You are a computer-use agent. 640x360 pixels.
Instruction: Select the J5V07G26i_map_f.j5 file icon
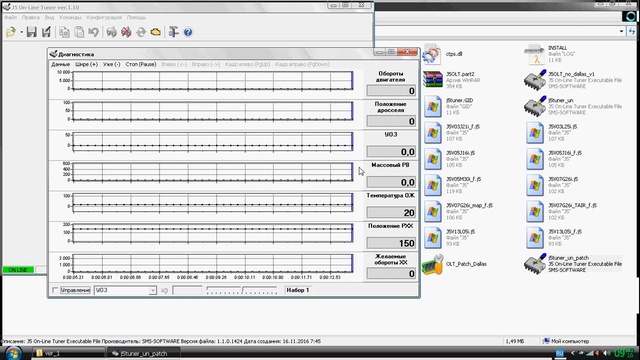point(432,211)
